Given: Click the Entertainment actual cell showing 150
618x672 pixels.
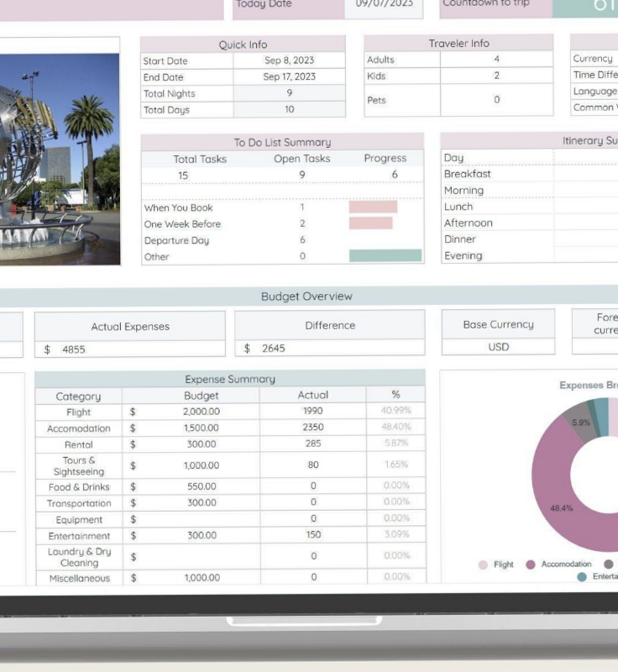Looking at the screenshot, I should [312, 535].
